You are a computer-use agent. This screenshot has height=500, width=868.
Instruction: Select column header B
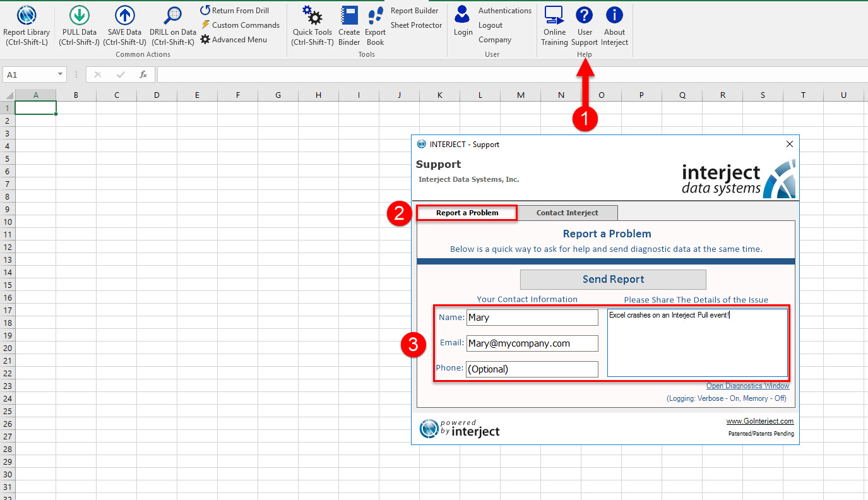pos(76,95)
